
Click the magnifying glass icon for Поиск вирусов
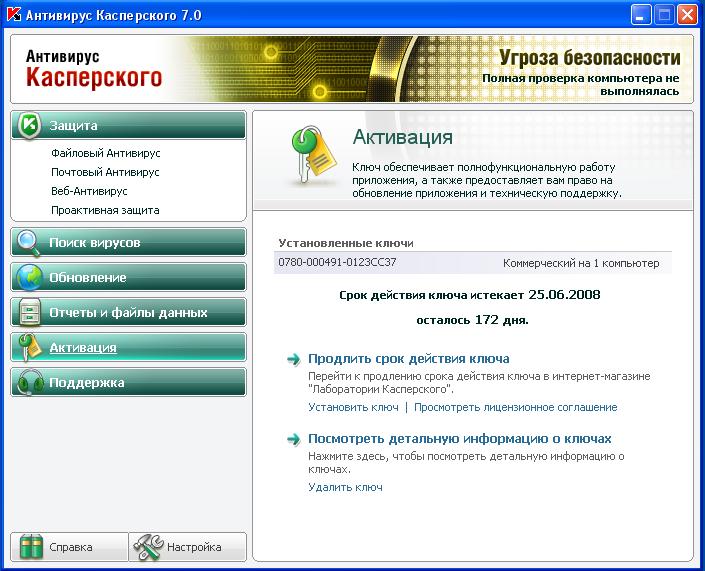(28, 243)
